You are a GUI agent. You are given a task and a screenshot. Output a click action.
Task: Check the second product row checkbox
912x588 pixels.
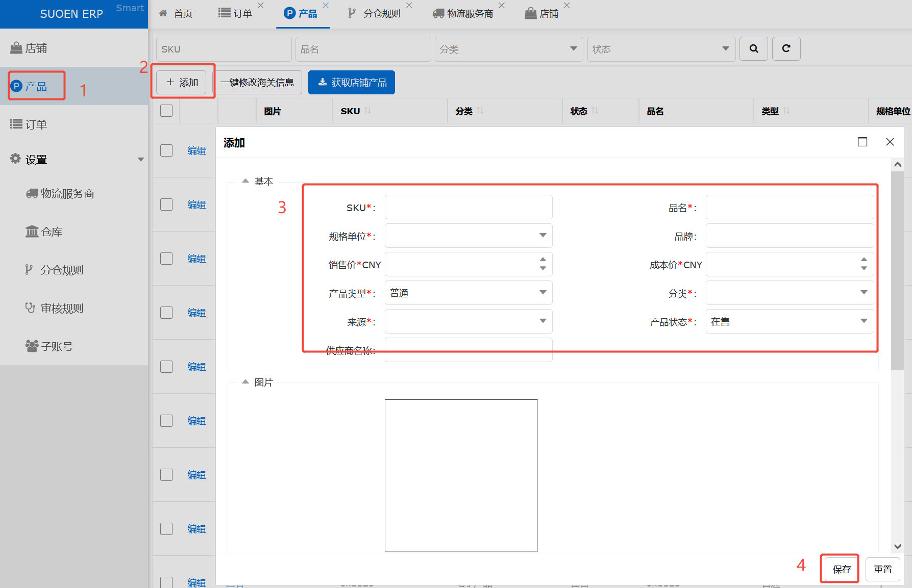[166, 204]
